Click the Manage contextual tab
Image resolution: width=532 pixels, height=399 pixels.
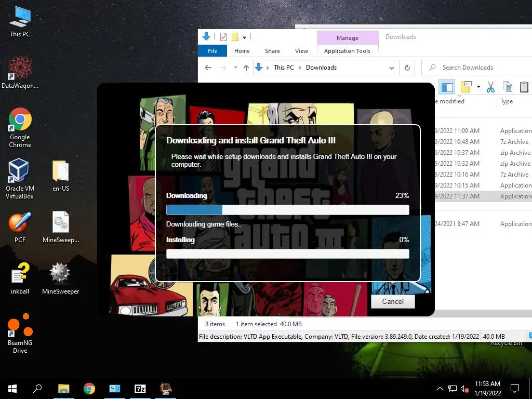[348, 37]
